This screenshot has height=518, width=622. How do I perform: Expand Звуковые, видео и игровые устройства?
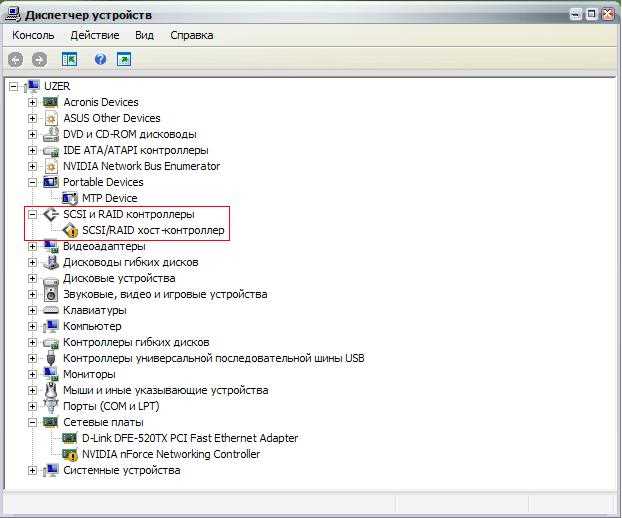33,294
